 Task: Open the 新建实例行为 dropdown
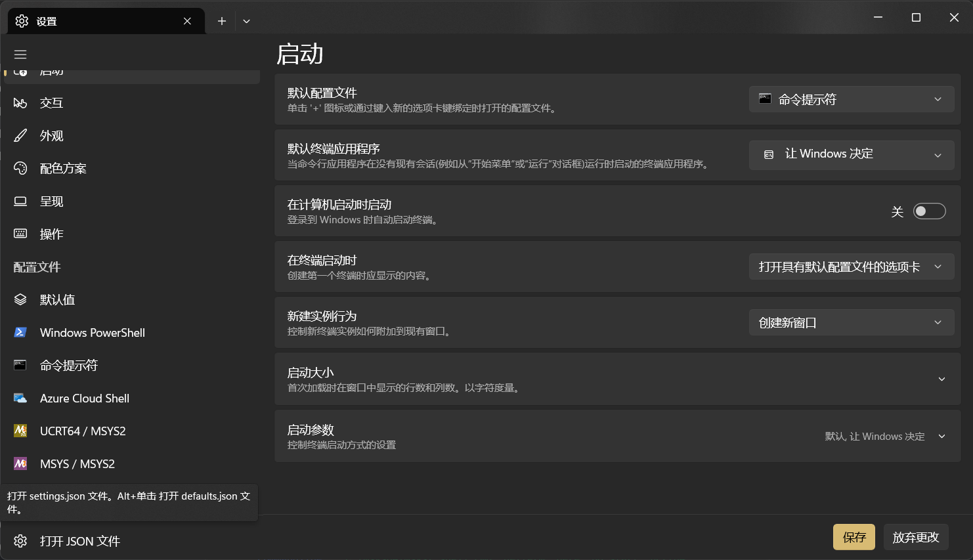click(851, 323)
